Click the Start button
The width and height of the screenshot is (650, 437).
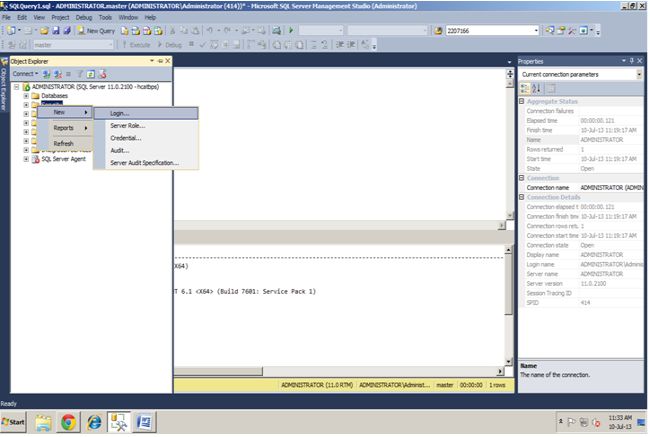coord(13,422)
